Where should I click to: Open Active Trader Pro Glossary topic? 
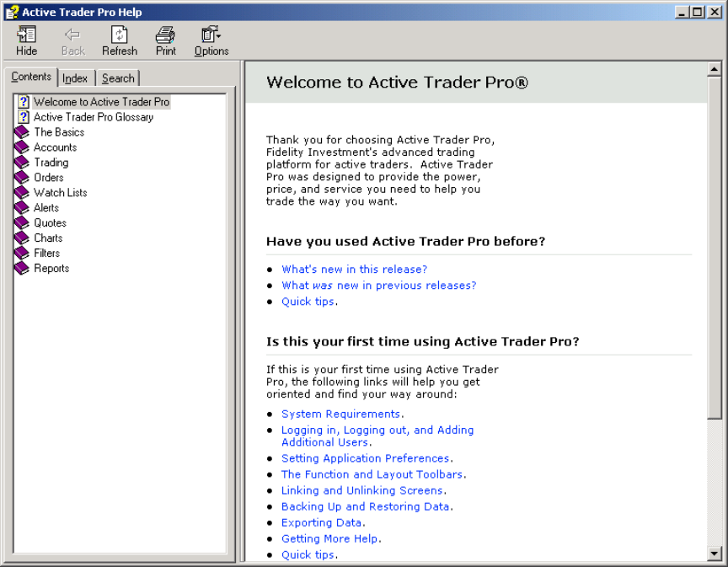click(94, 117)
